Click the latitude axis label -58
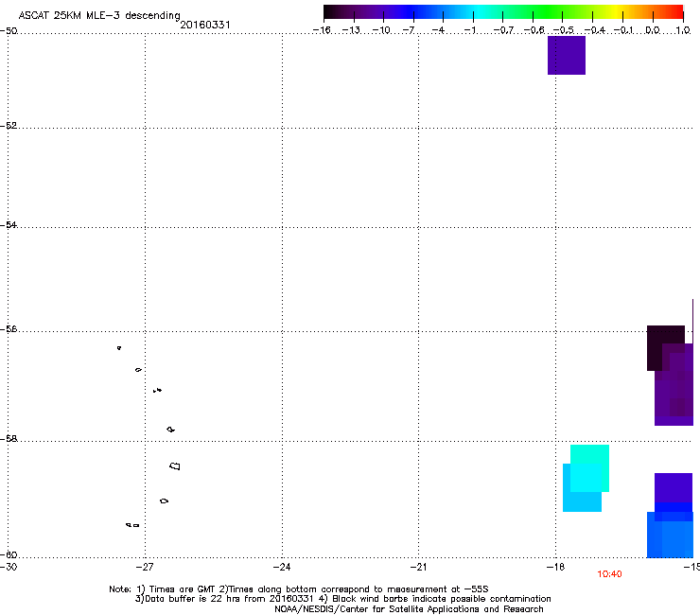 [9, 439]
